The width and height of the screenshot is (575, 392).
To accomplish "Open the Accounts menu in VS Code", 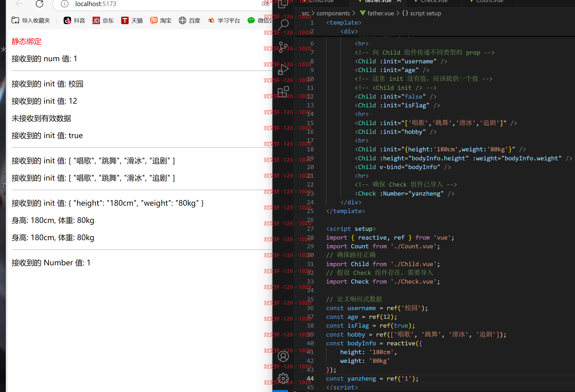I will pos(283,356).
